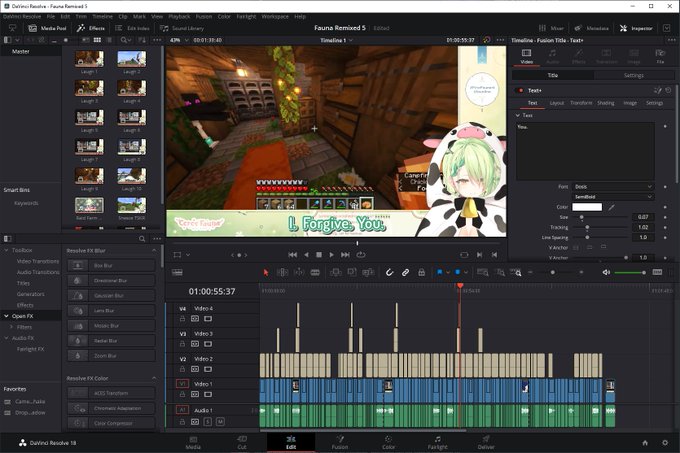Open the Layout tab in Inspector
This screenshot has height=453, width=680.
pyautogui.click(x=556, y=103)
